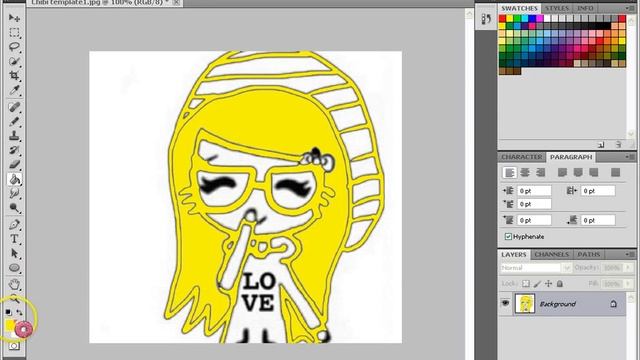Click the indent first line field

(534, 204)
